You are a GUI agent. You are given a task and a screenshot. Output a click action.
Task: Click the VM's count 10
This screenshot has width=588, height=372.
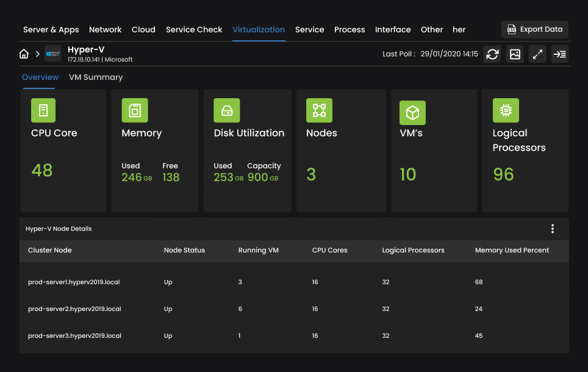(408, 174)
